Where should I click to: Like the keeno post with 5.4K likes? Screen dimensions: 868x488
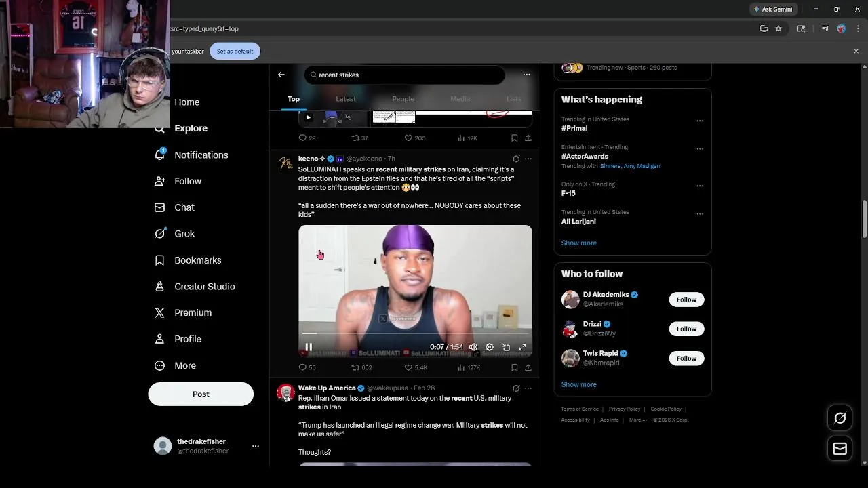(416, 367)
